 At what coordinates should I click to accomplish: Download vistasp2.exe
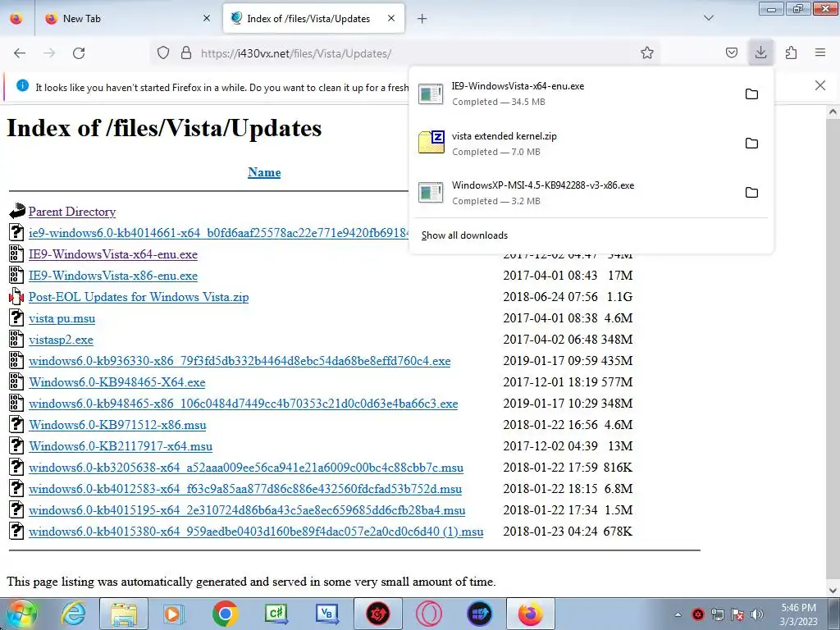pyautogui.click(x=61, y=340)
